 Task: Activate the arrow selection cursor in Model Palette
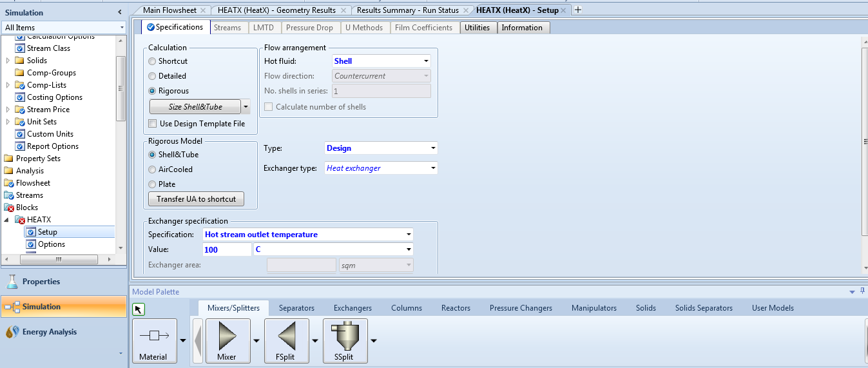(139, 309)
